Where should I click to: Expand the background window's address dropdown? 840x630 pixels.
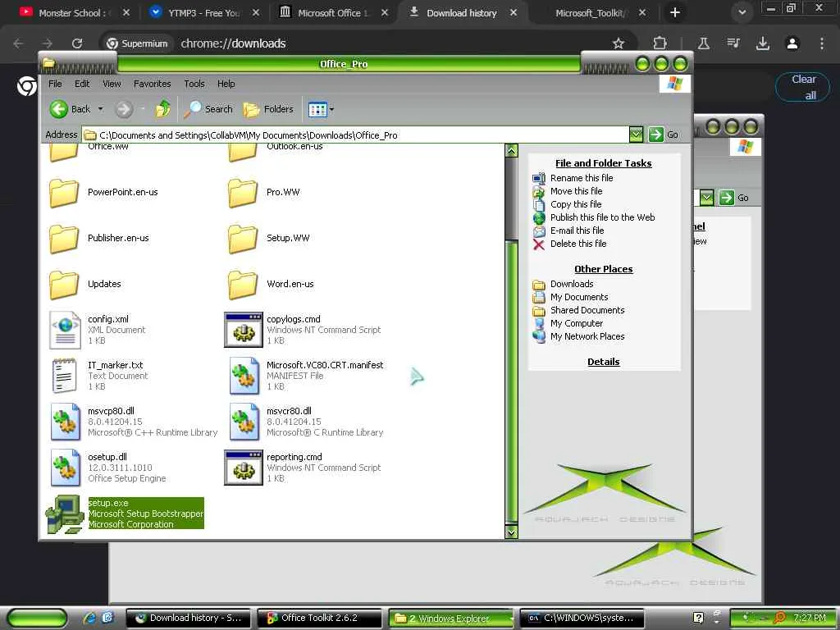coord(706,198)
